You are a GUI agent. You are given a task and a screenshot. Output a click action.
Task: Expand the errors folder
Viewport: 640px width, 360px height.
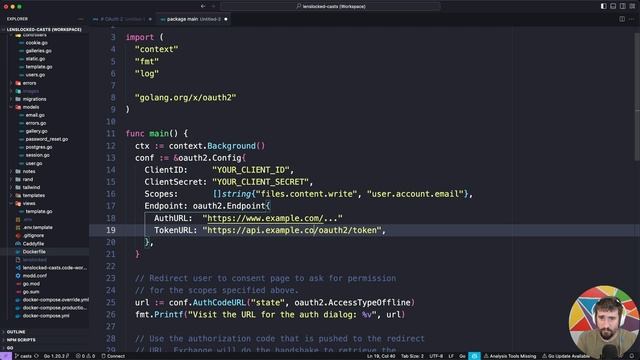(29, 83)
